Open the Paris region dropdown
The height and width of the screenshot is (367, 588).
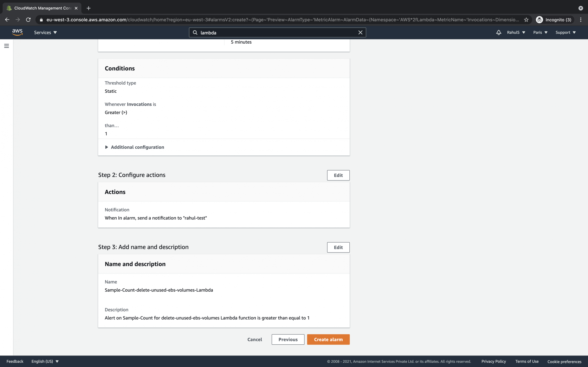(540, 32)
